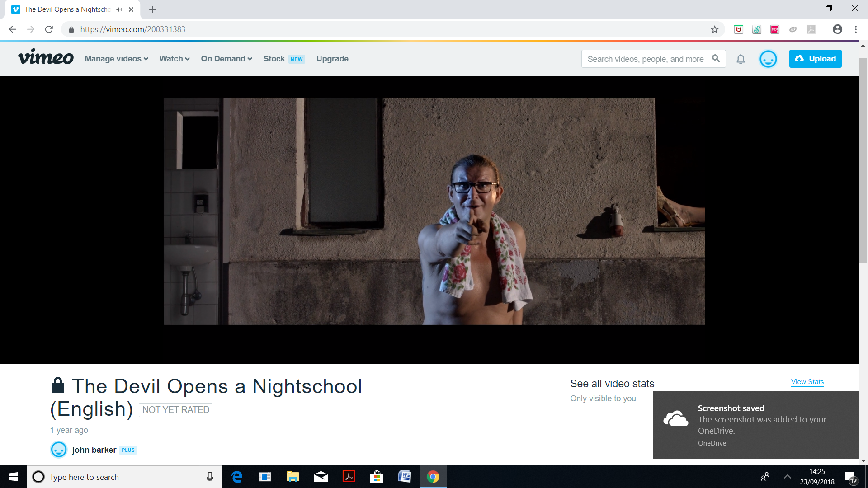Click the PLUS badge
868x488 pixels.
[128, 450]
